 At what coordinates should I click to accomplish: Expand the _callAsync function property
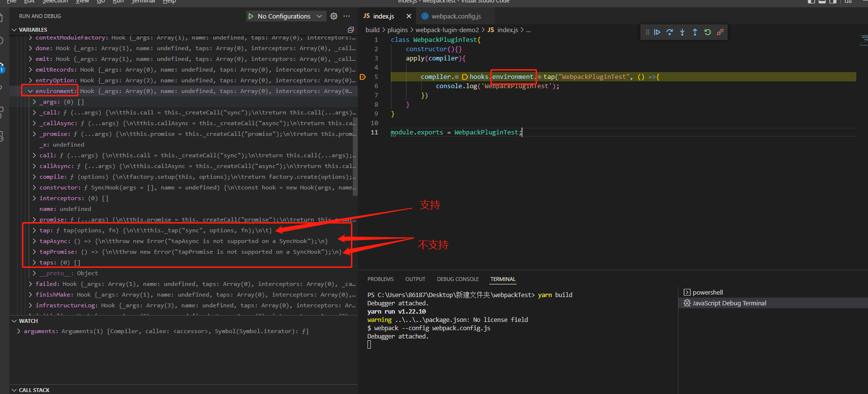pyautogui.click(x=34, y=123)
